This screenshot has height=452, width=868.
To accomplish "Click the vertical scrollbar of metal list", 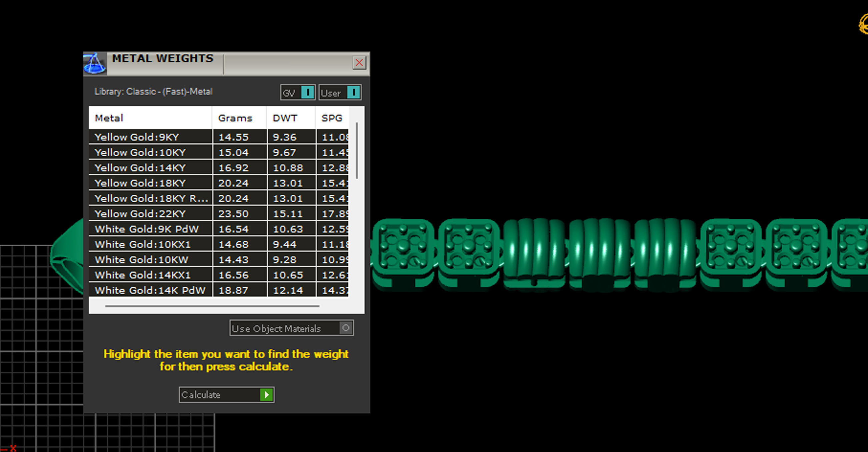I will 357,151.
